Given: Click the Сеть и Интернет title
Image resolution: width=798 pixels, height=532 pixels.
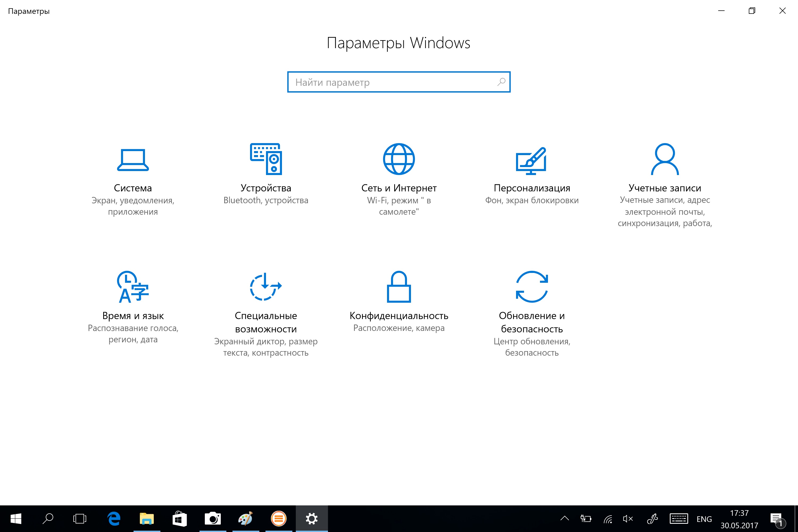Looking at the screenshot, I should [399, 188].
